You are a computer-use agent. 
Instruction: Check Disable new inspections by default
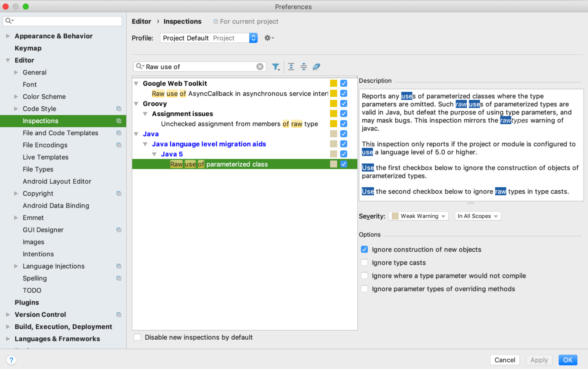pyautogui.click(x=137, y=337)
